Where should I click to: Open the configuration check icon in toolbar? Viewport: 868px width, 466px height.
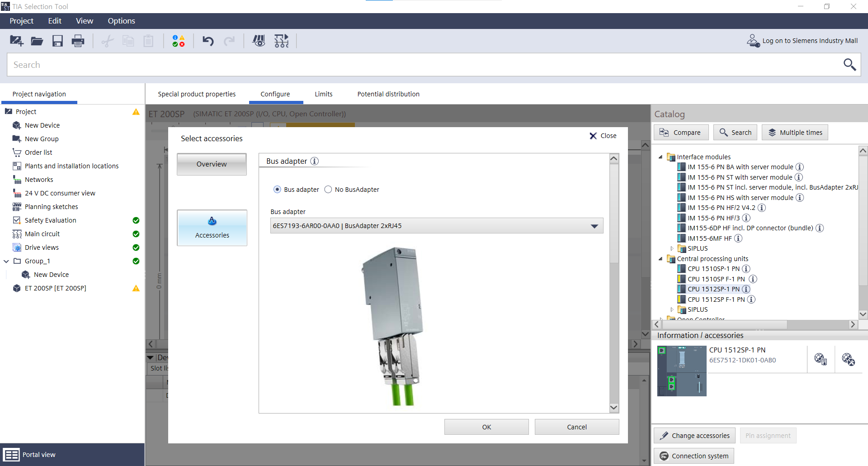(259, 41)
